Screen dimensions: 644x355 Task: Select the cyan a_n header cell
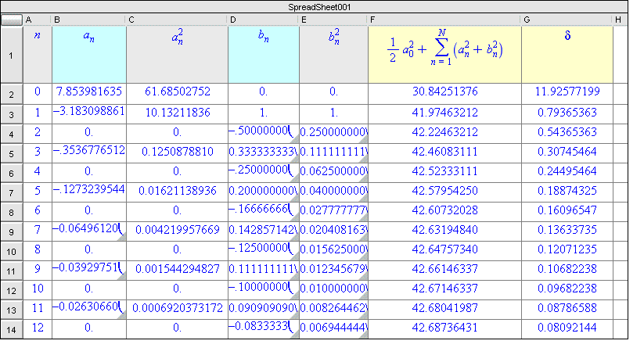pos(88,55)
